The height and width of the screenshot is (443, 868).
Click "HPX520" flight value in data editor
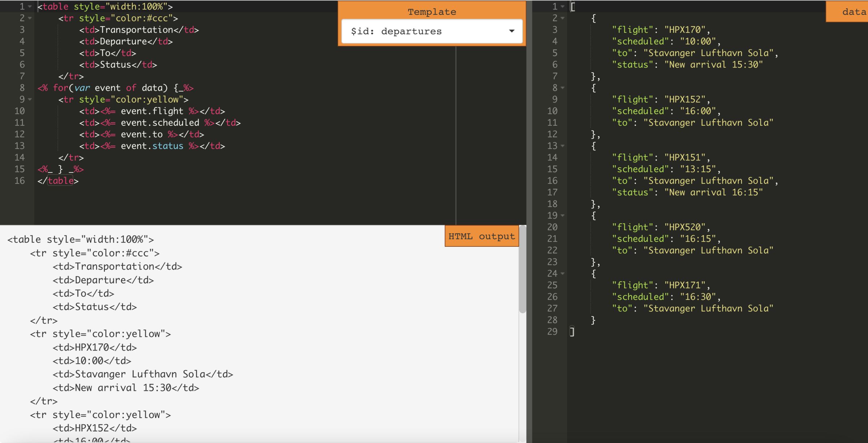(x=685, y=227)
